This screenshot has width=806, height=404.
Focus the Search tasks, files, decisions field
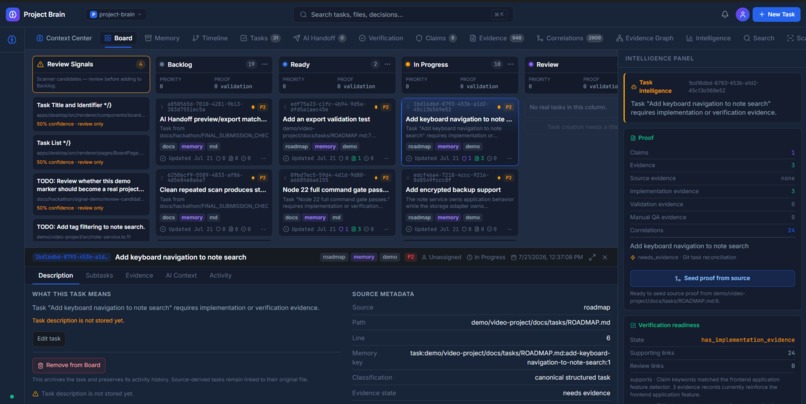[402, 14]
